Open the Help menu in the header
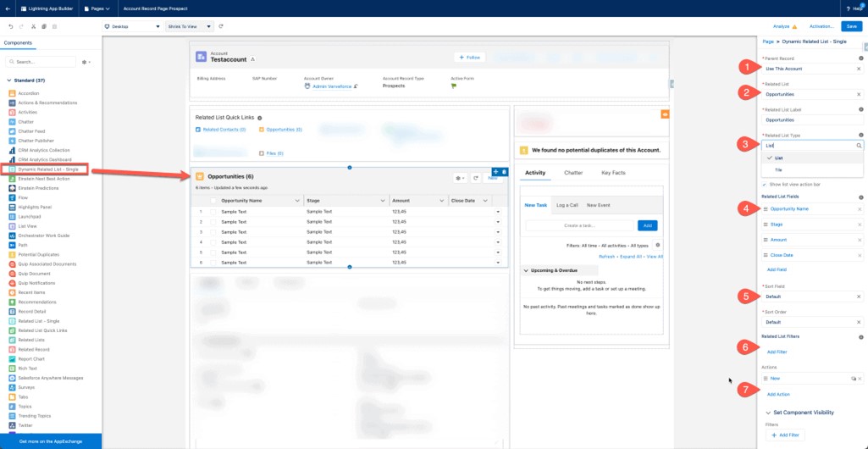The image size is (868, 449). point(854,8)
